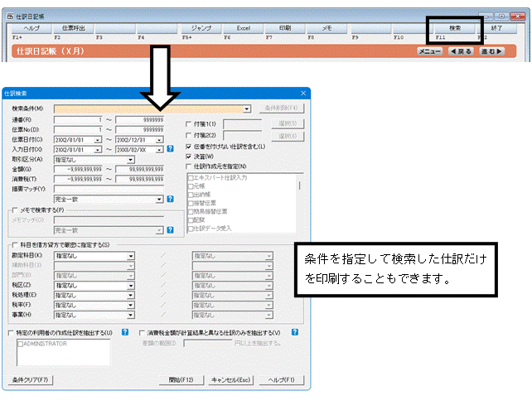Enable 特定の利用者の作成仕訳を抽出する
532x405 pixels.
[x=11, y=333]
